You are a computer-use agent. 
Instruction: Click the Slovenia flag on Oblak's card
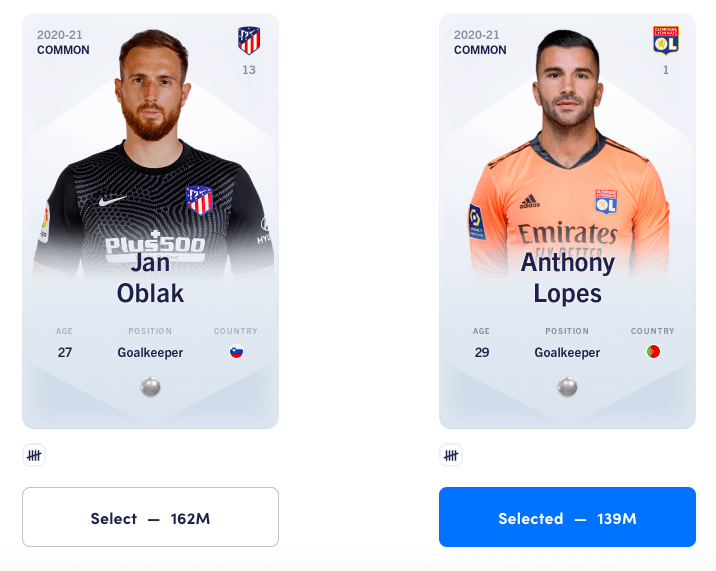(237, 352)
